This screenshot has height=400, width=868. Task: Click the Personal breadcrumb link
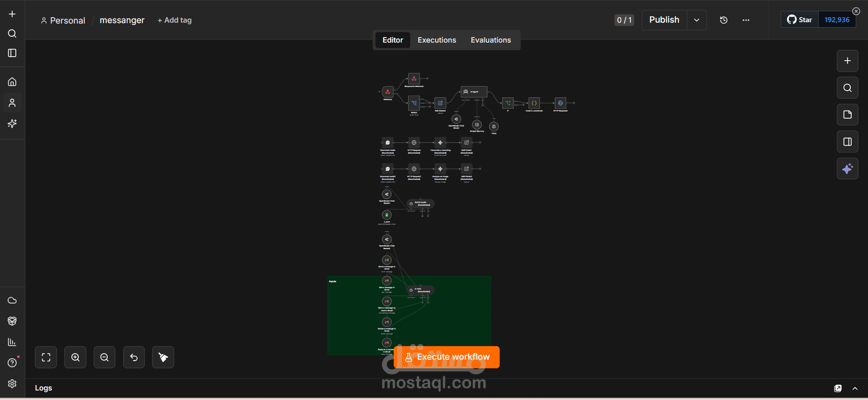point(63,20)
